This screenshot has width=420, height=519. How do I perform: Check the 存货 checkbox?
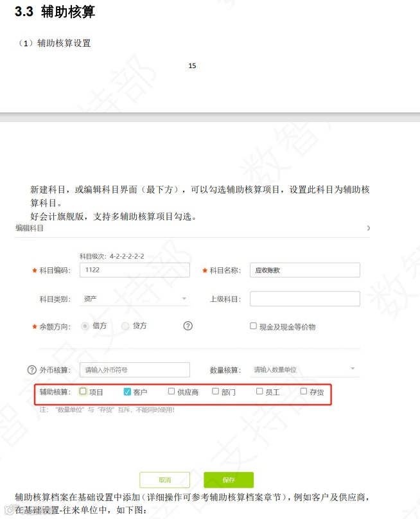coord(304,391)
